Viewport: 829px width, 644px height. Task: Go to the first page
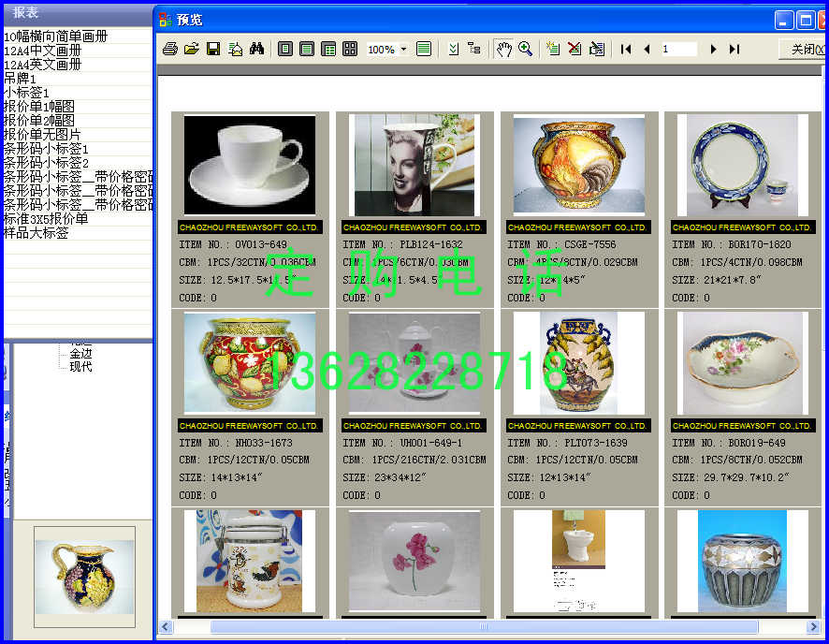(x=626, y=50)
